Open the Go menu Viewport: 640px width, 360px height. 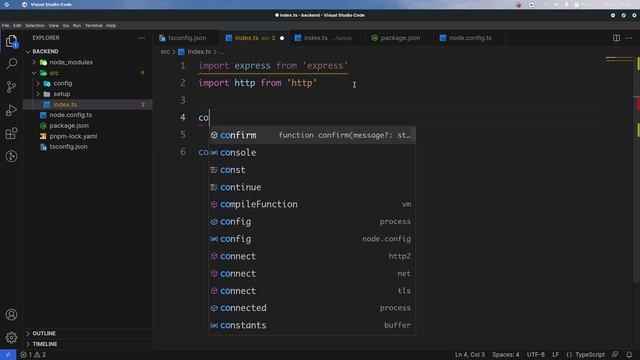pos(66,25)
